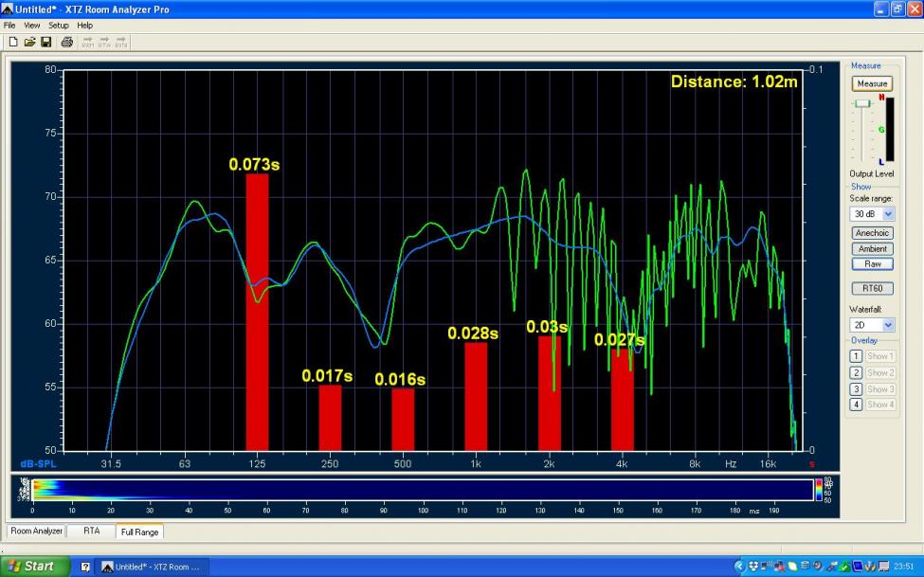Click overlay slot button 2
The width and height of the screenshot is (924, 577).
coord(856,372)
